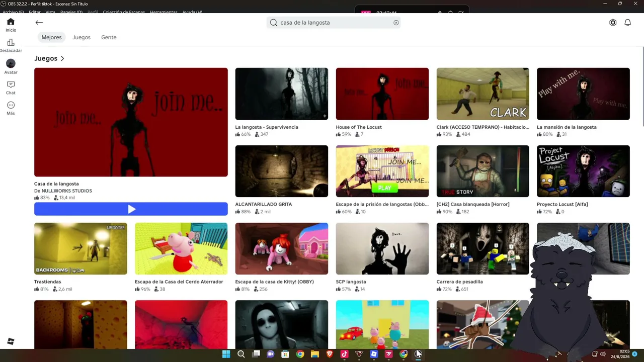The image size is (644, 362).
Task: Open TikTok from the taskbar
Action: (x=344, y=354)
